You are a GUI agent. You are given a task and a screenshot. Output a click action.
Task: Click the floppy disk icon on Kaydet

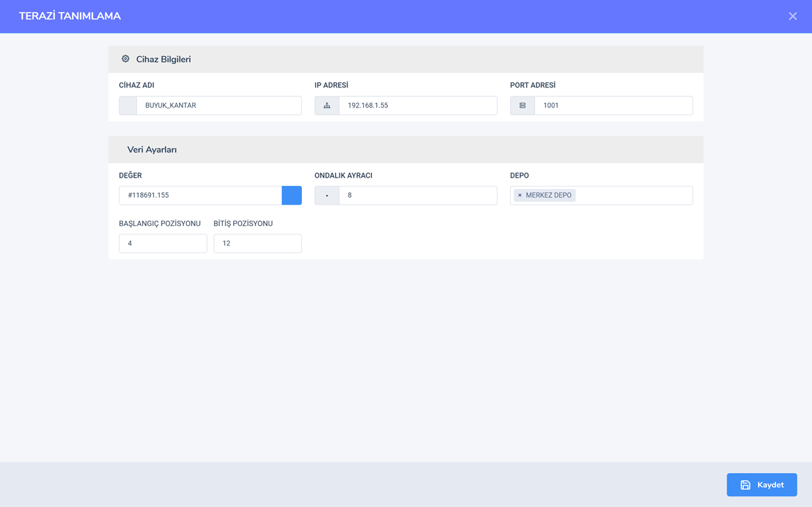click(745, 485)
